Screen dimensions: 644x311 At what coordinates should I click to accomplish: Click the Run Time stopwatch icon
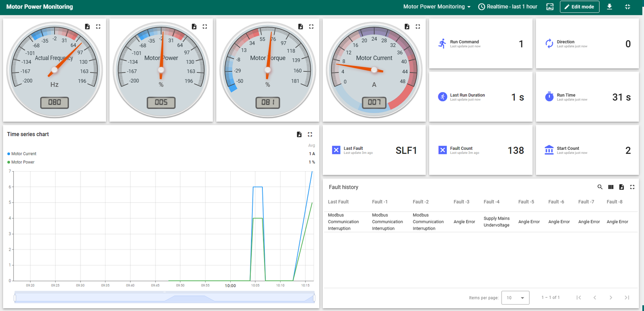549,97
